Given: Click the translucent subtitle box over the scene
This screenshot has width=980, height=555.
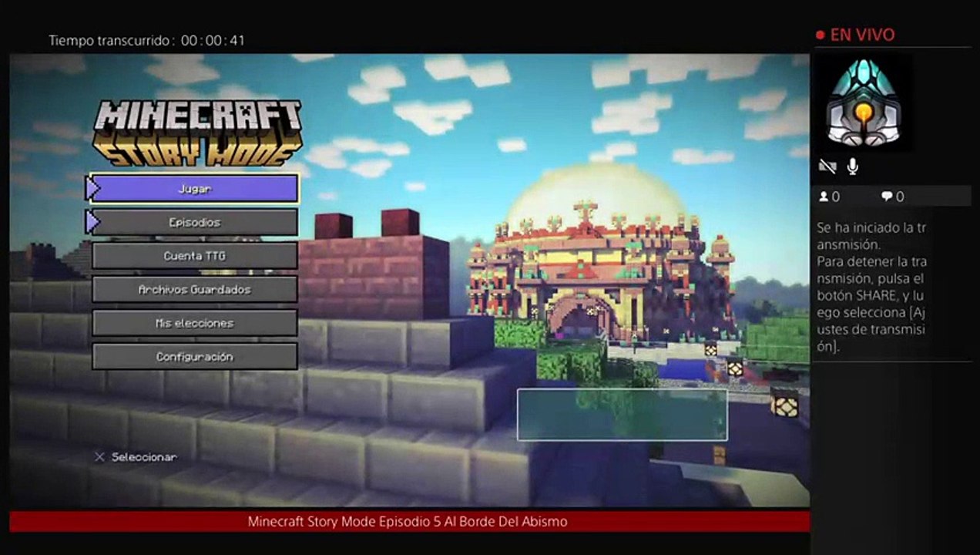Looking at the screenshot, I should [622, 415].
